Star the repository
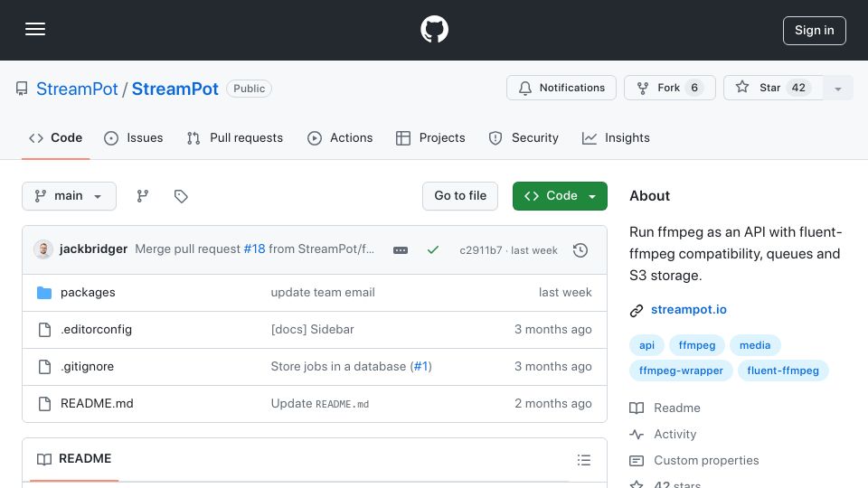The width and height of the screenshot is (868, 488). pos(773,88)
